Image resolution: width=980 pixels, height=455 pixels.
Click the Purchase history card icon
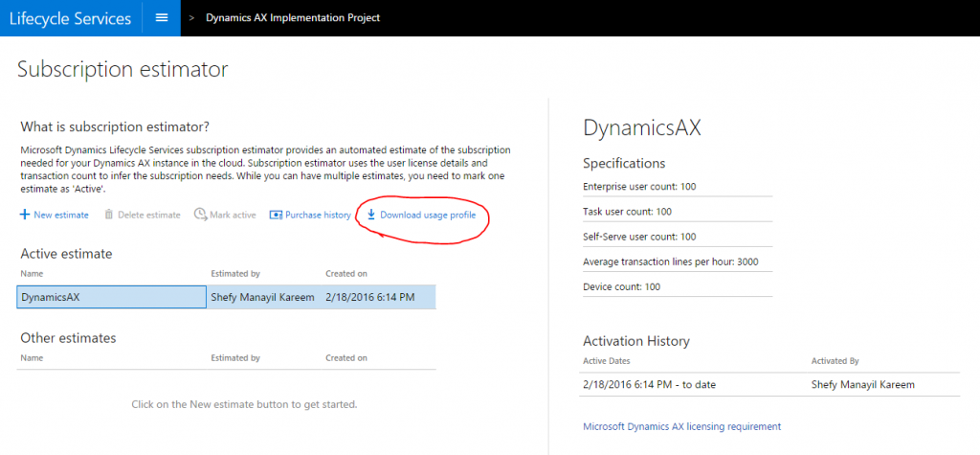click(277, 215)
